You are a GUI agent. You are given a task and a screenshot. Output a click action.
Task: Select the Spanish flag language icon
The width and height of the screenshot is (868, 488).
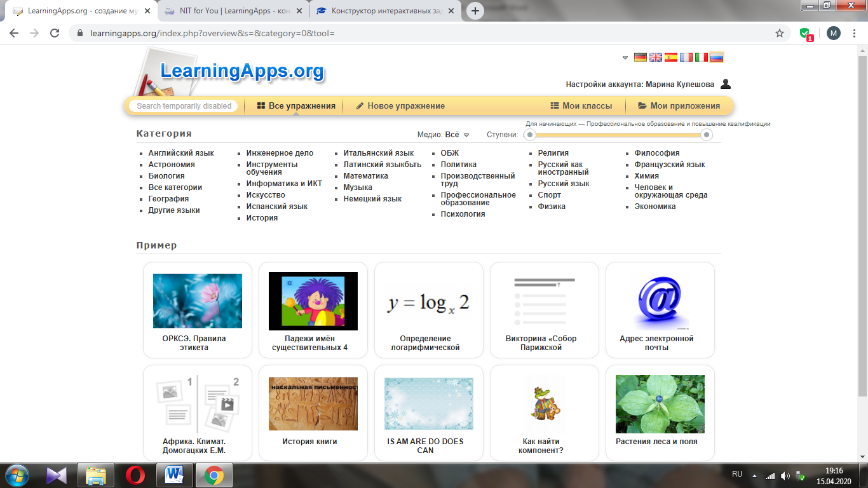(x=671, y=57)
